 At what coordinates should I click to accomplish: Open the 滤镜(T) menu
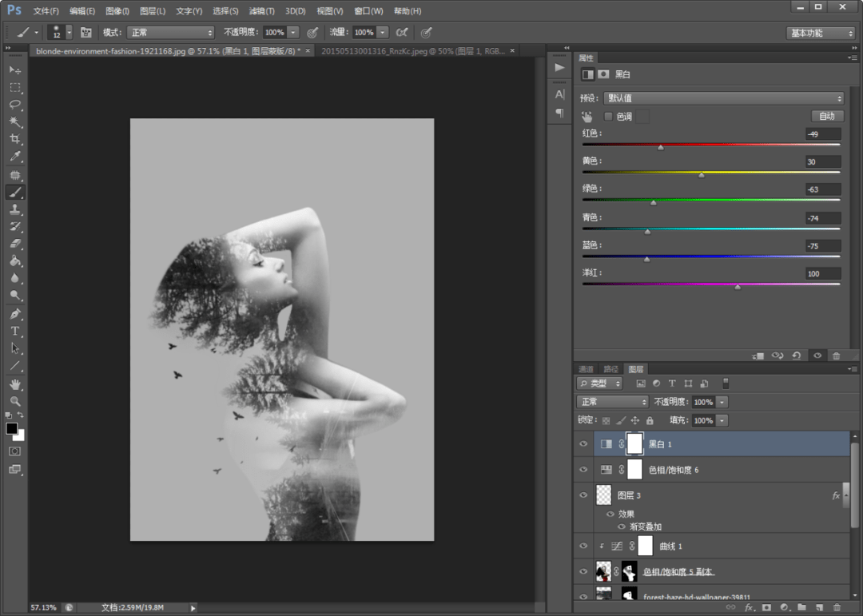pos(261,11)
